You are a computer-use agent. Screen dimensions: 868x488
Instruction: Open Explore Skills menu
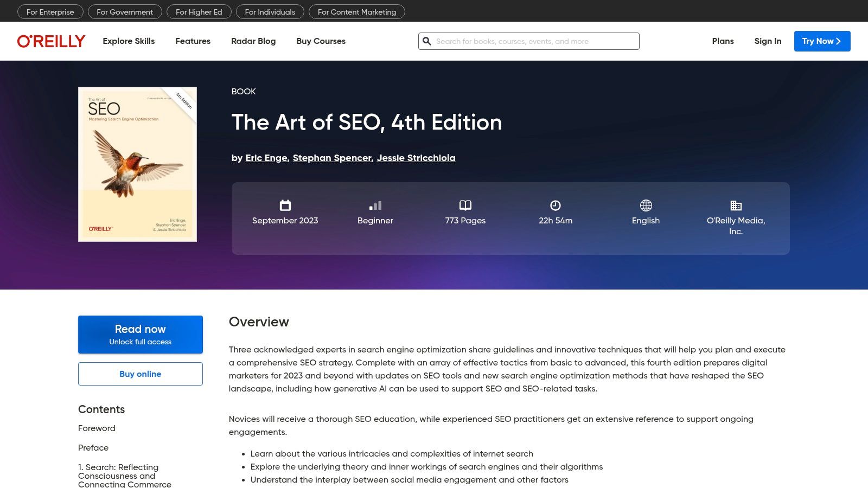(x=129, y=41)
